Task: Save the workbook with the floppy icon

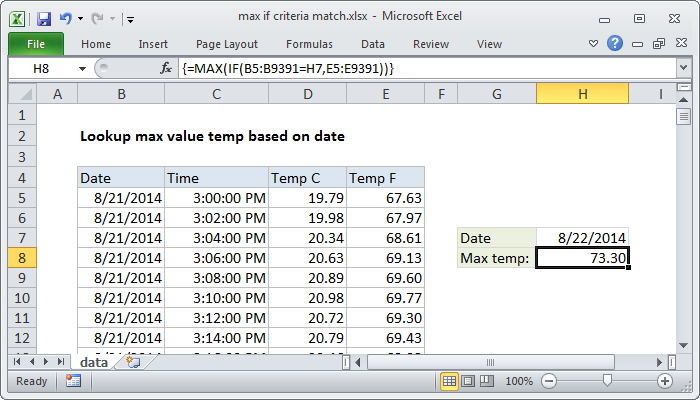Action: click(x=44, y=19)
